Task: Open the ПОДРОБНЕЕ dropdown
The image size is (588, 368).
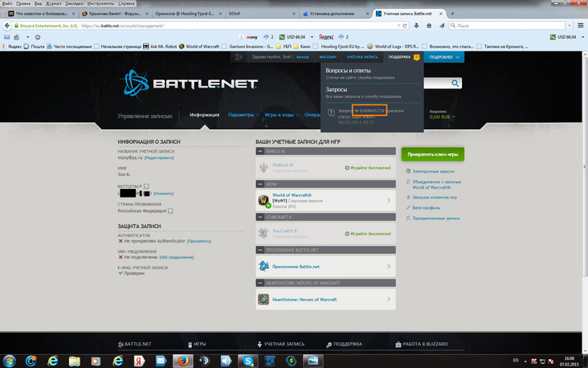Action: [444, 57]
